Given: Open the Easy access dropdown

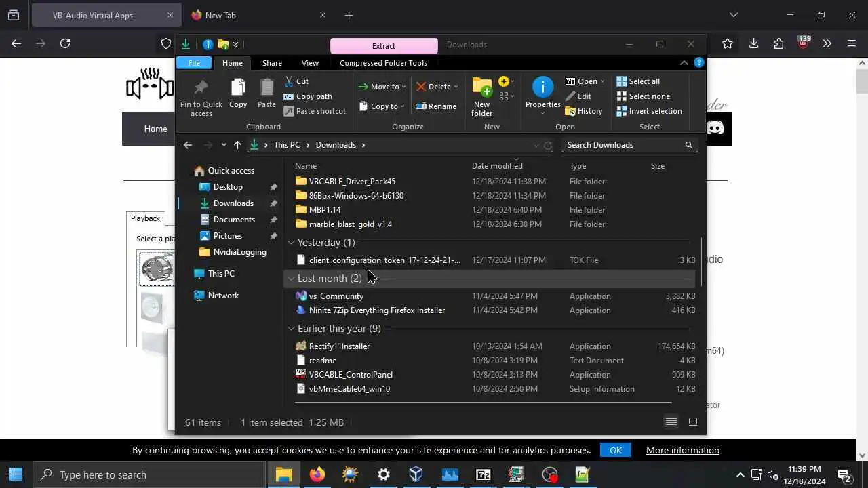Looking at the screenshot, I should click(x=507, y=97).
